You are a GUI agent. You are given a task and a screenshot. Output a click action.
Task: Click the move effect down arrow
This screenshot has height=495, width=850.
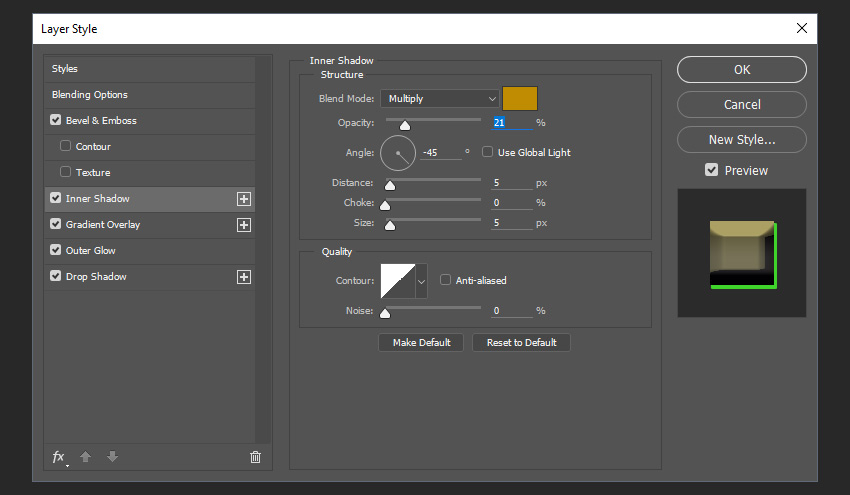click(x=112, y=457)
